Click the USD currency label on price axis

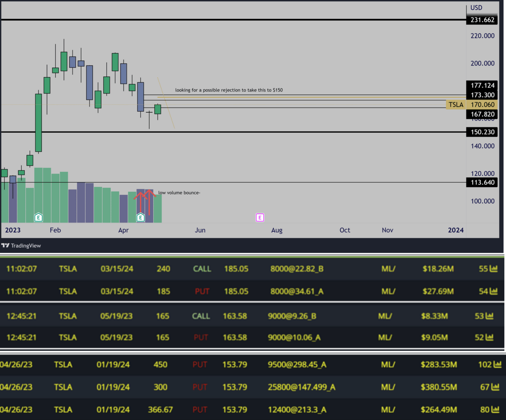click(x=476, y=8)
